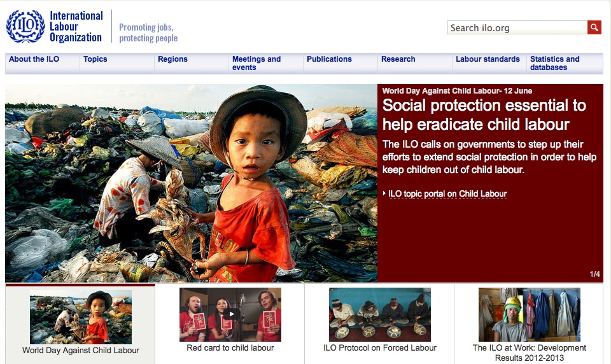Open the Social protection essential headline
The height and width of the screenshot is (364, 611).
[484, 115]
